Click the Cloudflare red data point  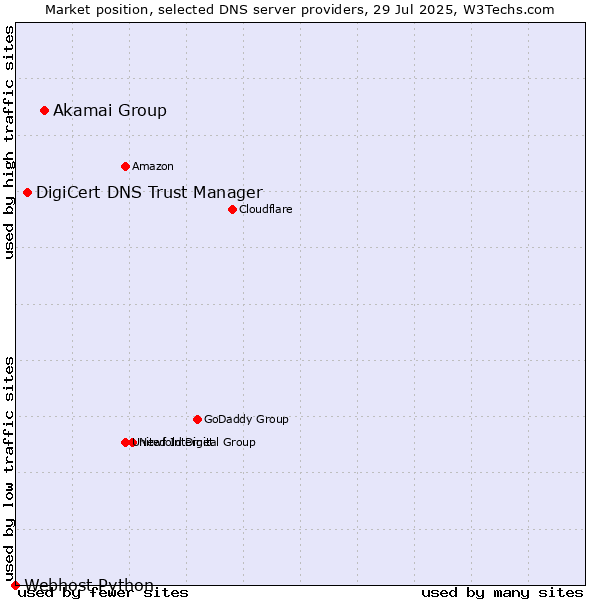[232, 209]
